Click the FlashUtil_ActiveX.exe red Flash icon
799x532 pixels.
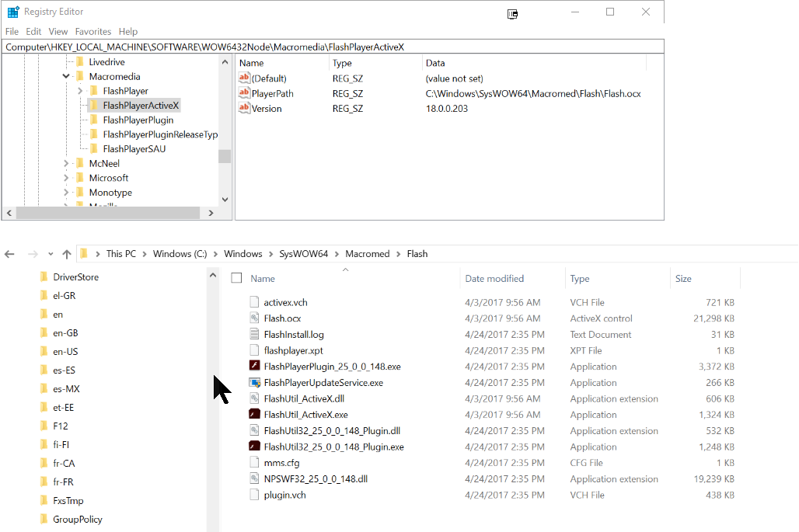(x=254, y=415)
